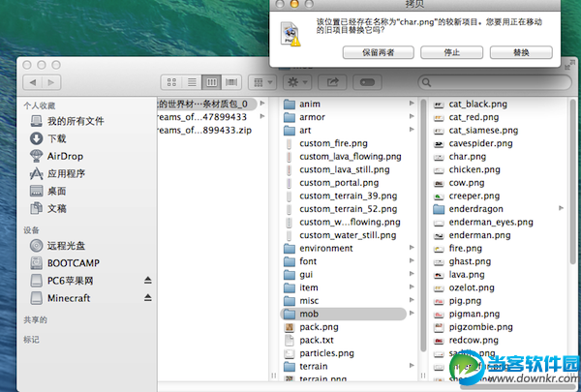Click the Finder search field
The width and height of the screenshot is (581, 392).
pos(495,82)
